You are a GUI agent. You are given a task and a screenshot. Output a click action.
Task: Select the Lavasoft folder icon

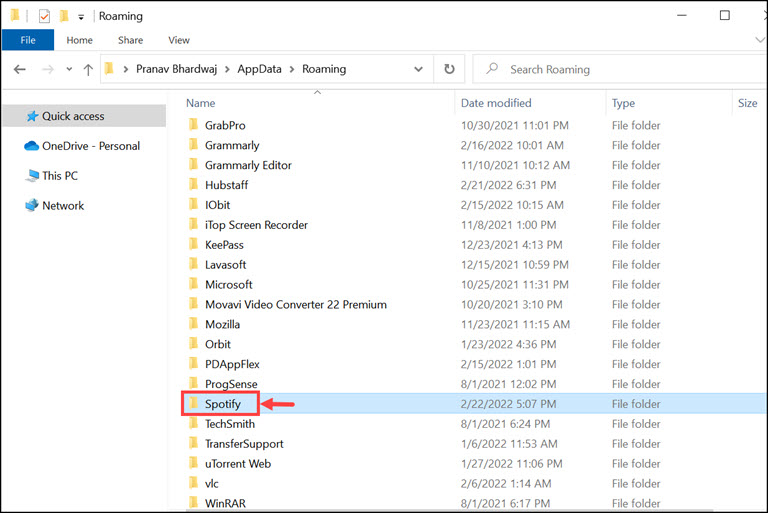pyautogui.click(x=193, y=264)
